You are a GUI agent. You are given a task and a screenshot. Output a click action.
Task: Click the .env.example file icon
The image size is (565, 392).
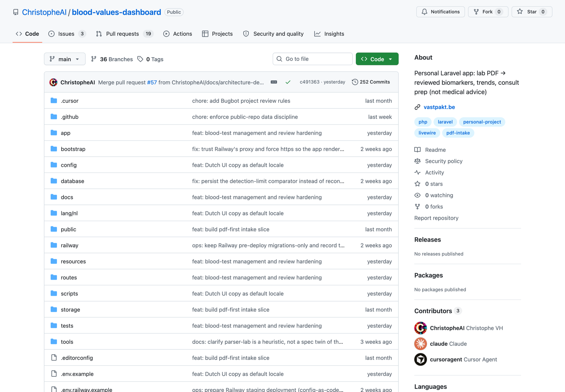click(x=54, y=374)
